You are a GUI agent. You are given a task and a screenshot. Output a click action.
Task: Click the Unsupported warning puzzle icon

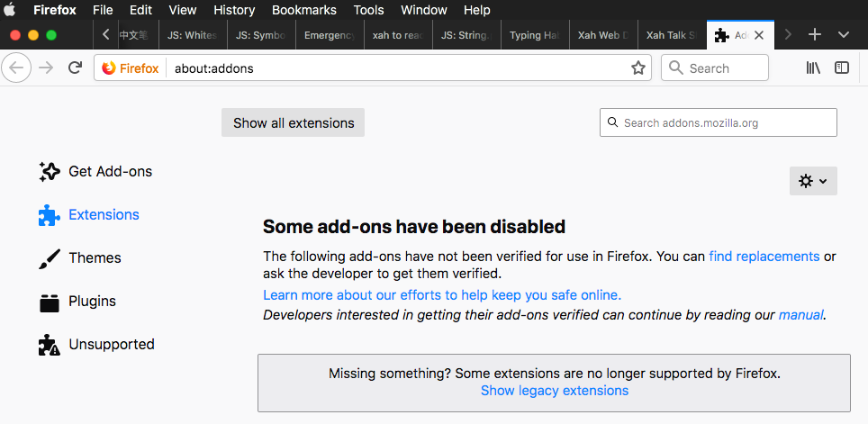tap(50, 344)
